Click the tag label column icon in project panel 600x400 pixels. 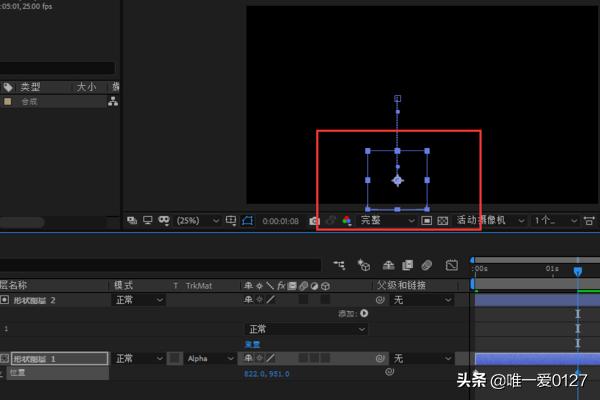point(8,87)
